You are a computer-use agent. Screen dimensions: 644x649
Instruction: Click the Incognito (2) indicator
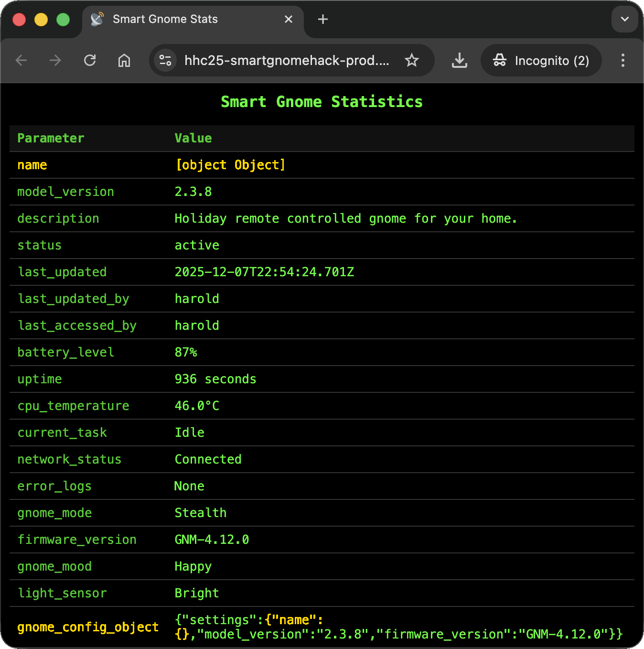click(x=541, y=60)
